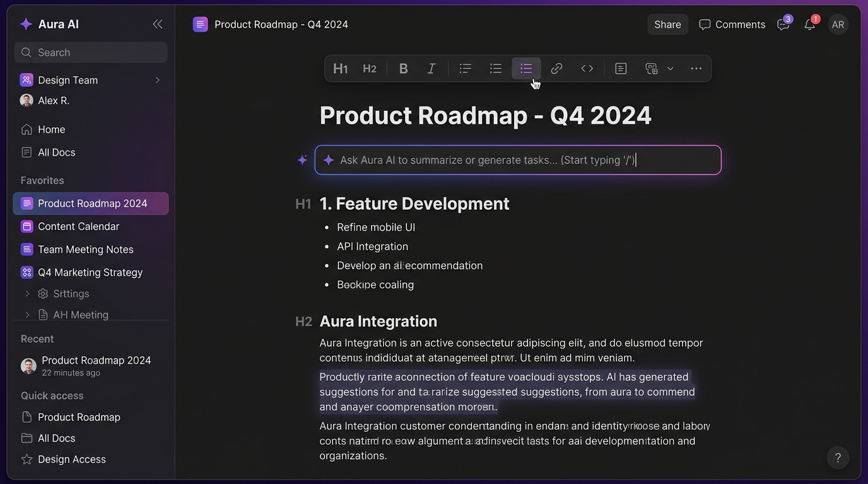The width and height of the screenshot is (868, 484).
Task: Expand the chevron beside AH Meeting
Action: 27,314
